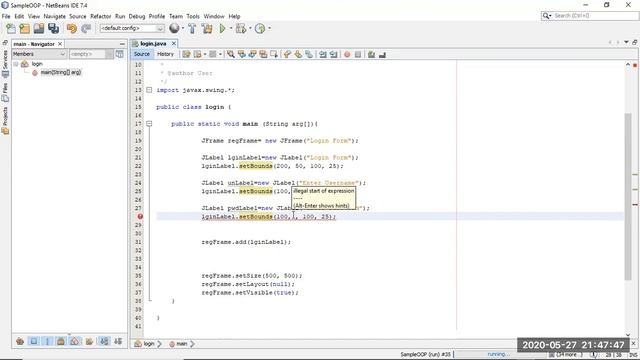
Task: Toggle Sort by Name in Navigator
Action: coord(104,341)
